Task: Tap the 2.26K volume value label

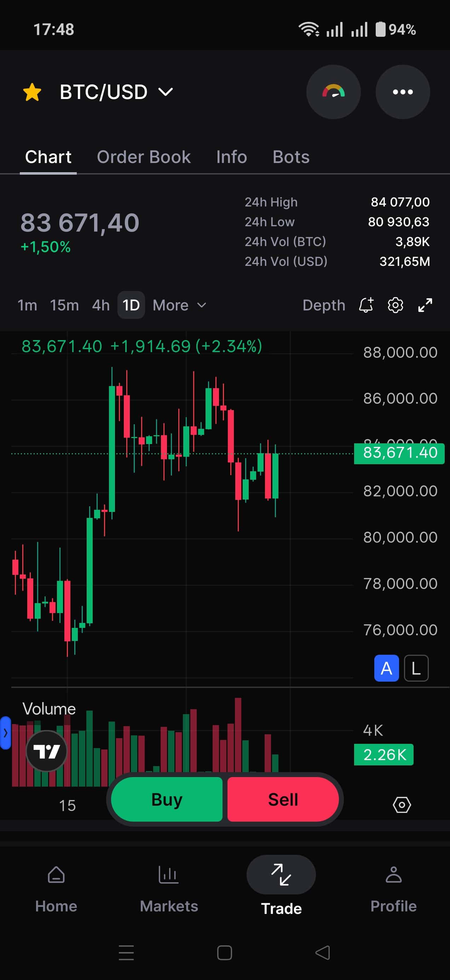Action: [384, 755]
